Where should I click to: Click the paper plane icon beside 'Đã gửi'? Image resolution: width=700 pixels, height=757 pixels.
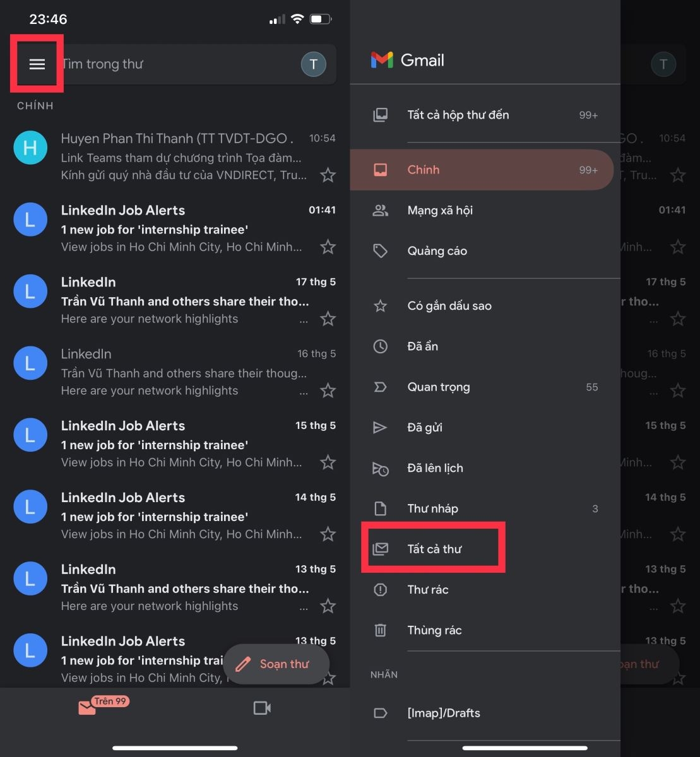coord(380,428)
